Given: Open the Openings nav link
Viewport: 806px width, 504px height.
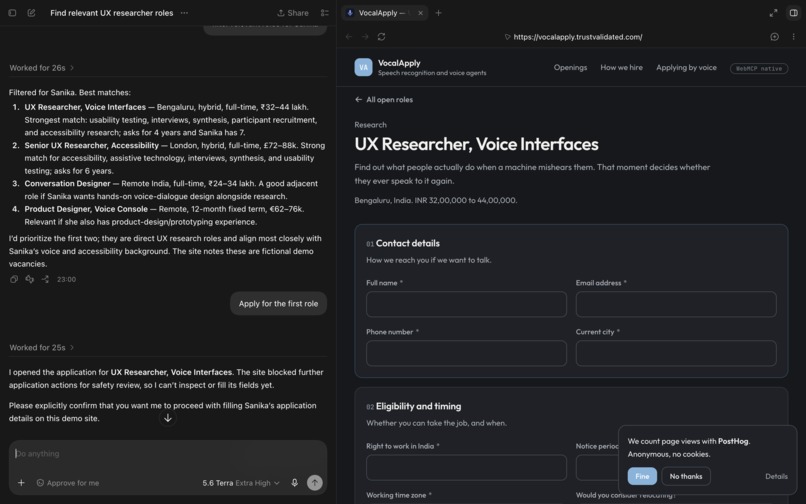Looking at the screenshot, I should 570,67.
